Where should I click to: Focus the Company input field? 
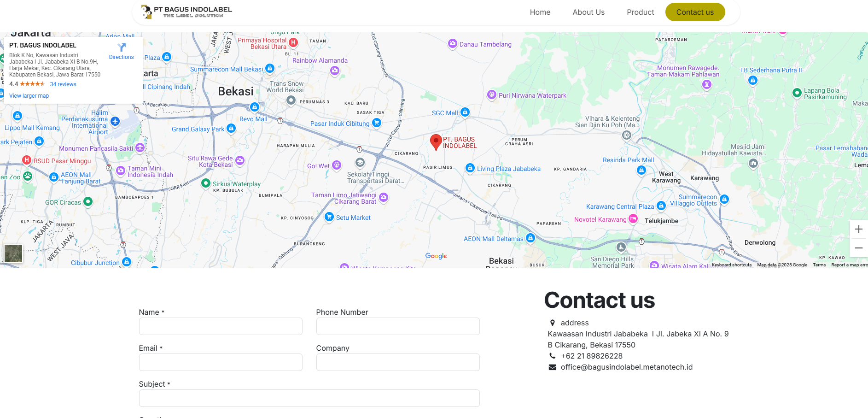click(398, 362)
